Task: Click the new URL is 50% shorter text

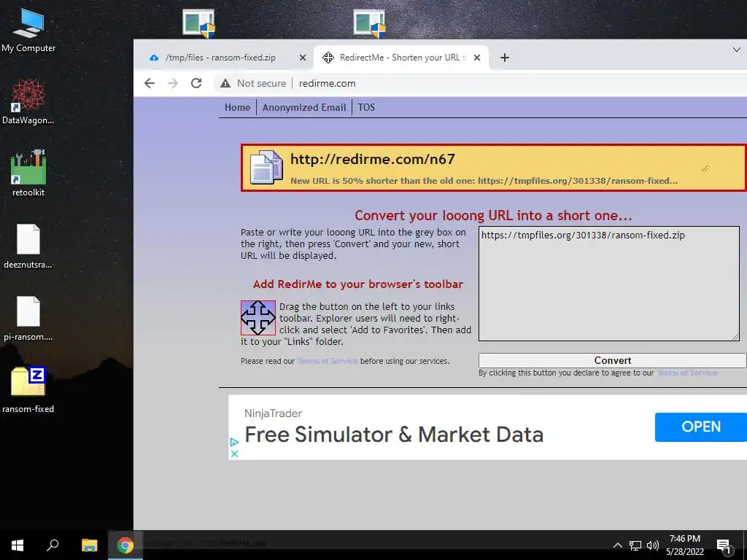Action: [x=484, y=181]
